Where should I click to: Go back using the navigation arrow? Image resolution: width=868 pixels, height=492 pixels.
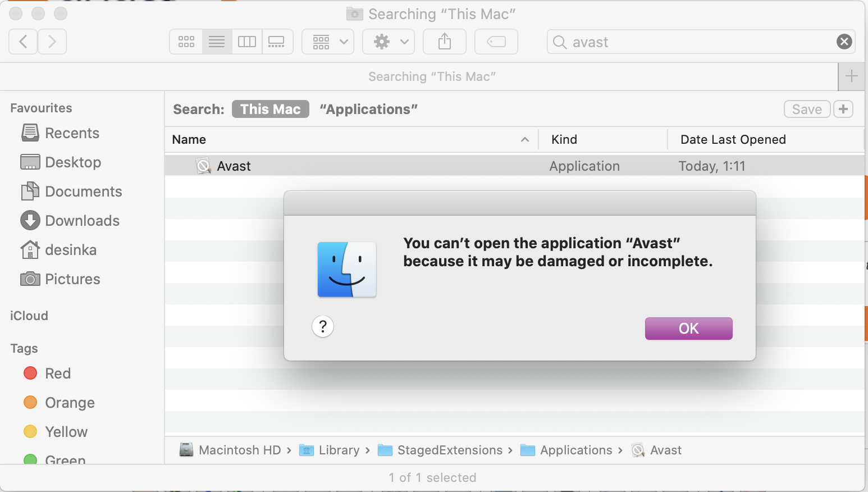(22, 41)
